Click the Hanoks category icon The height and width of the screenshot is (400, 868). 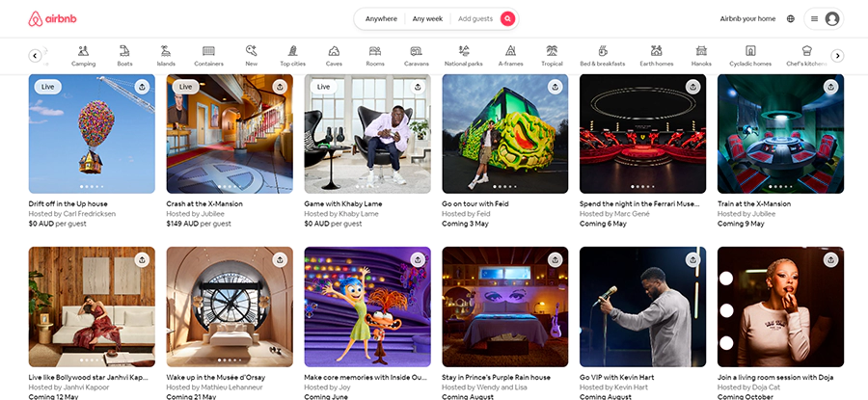[701, 51]
